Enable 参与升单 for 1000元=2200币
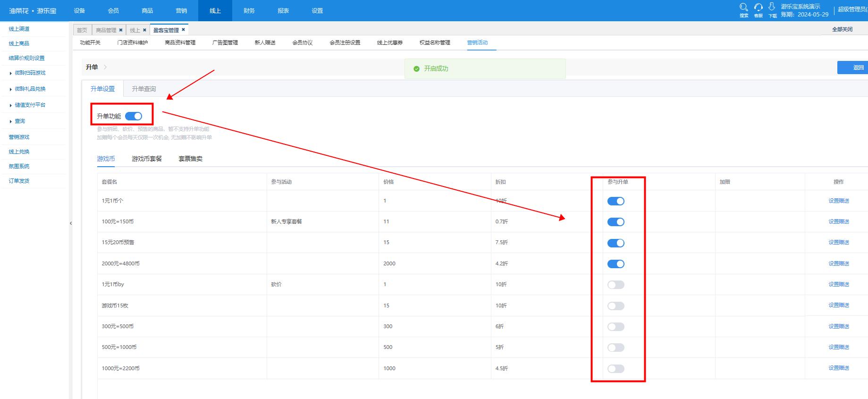Viewport: 868px width, 399px height. pyautogui.click(x=616, y=369)
